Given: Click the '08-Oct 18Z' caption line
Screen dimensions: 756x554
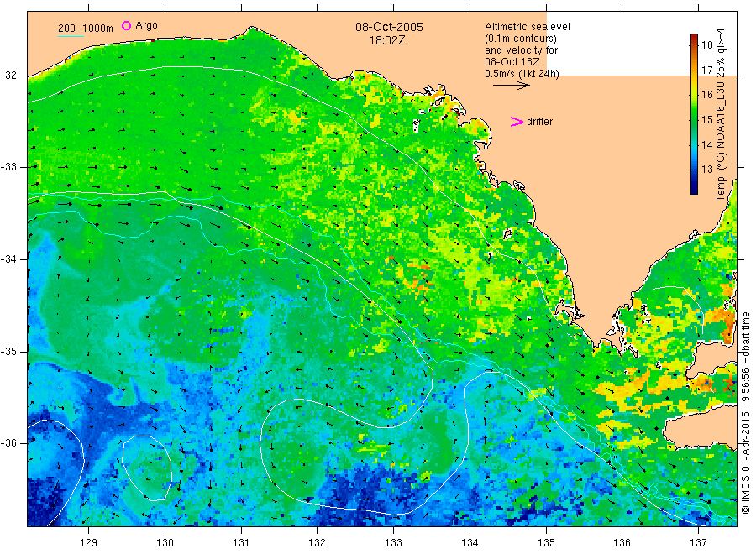Looking at the screenshot, I should [512, 61].
